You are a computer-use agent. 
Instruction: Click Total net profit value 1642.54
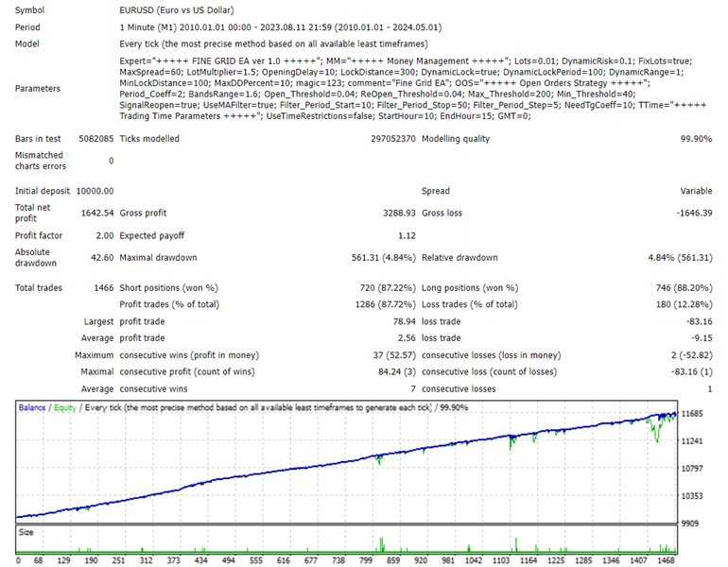click(x=97, y=213)
